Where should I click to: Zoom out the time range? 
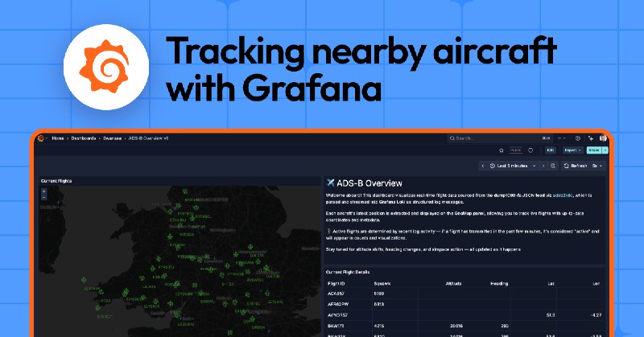[x=553, y=166]
